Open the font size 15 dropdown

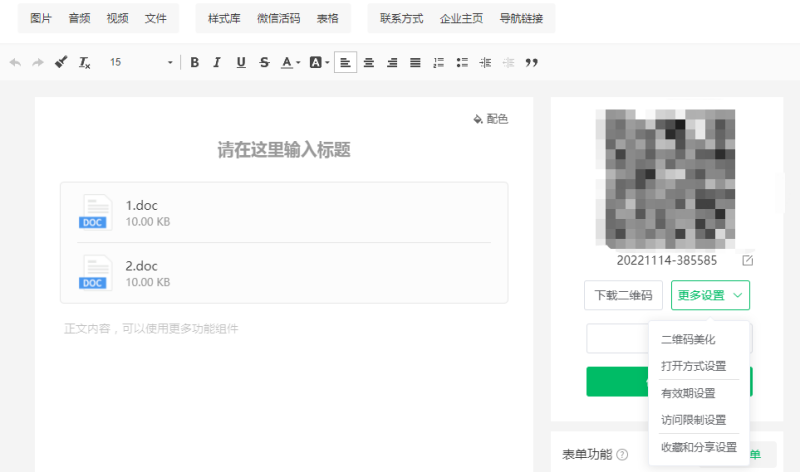(x=141, y=62)
